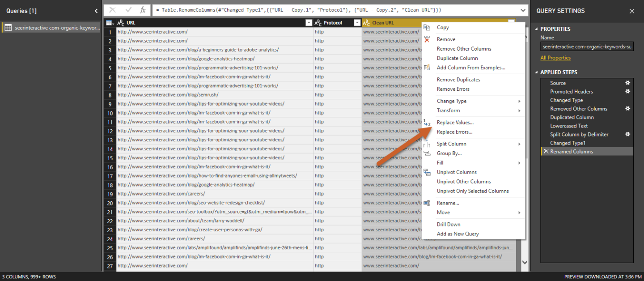The image size is (644, 281).
Task: Collapse the Applied Steps section
Action: click(x=537, y=72)
